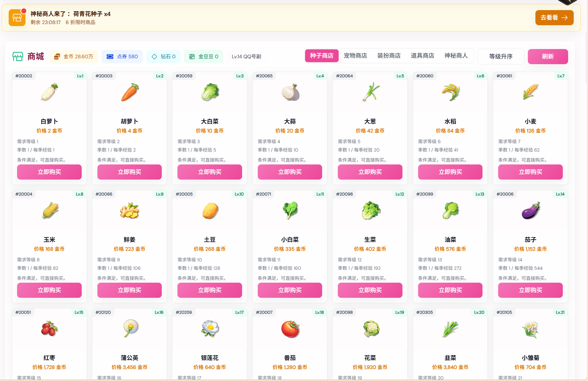The image size is (588, 381).
Task: Click the 鲜姜 ginger image
Action: click(130, 210)
